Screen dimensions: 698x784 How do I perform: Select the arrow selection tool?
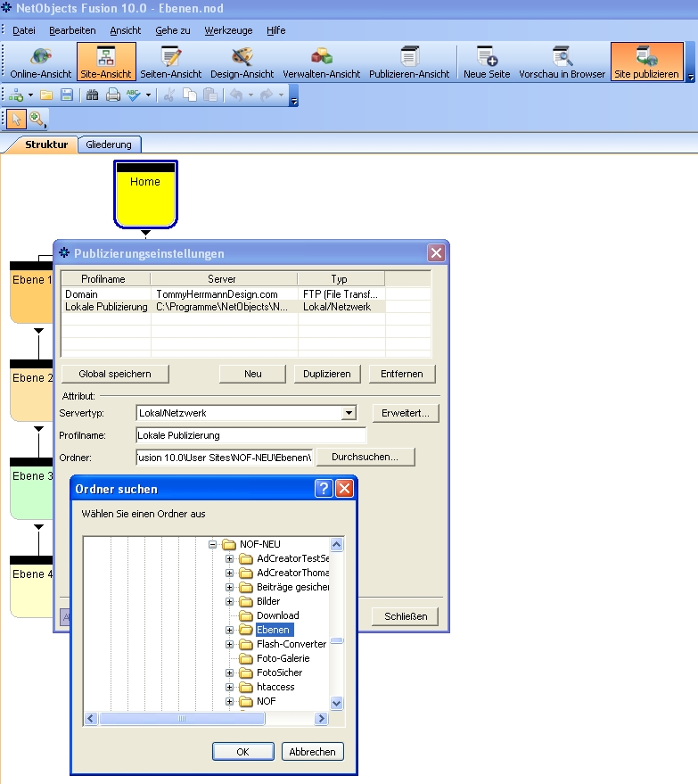click(17, 119)
